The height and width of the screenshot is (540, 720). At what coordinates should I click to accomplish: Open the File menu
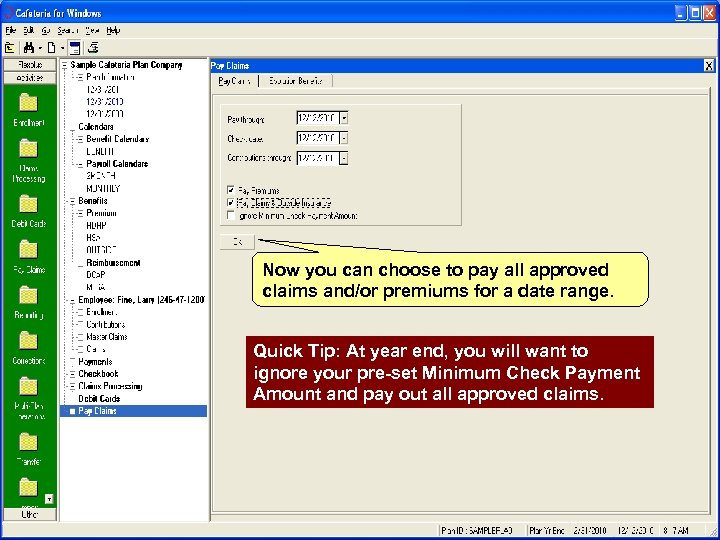[x=11, y=30]
